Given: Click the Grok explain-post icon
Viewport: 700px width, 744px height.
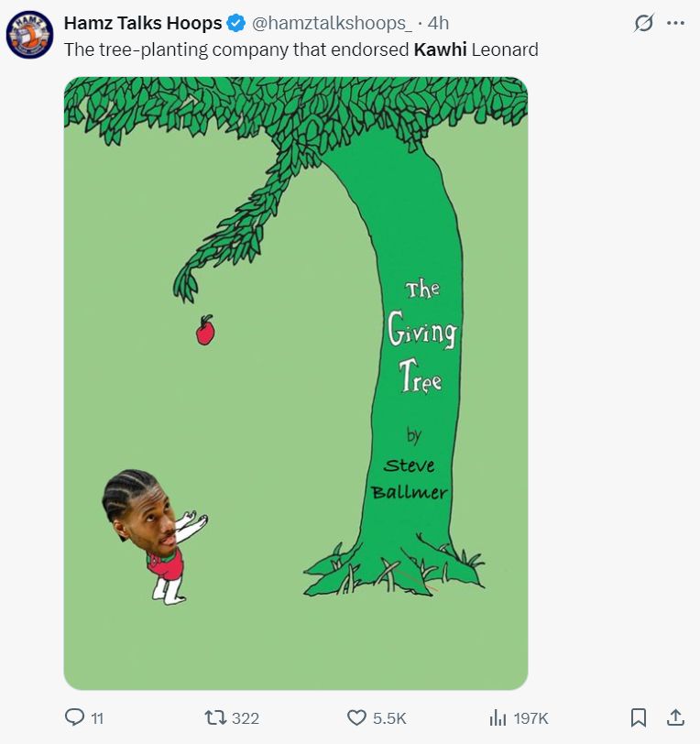Looking at the screenshot, I should [644, 23].
